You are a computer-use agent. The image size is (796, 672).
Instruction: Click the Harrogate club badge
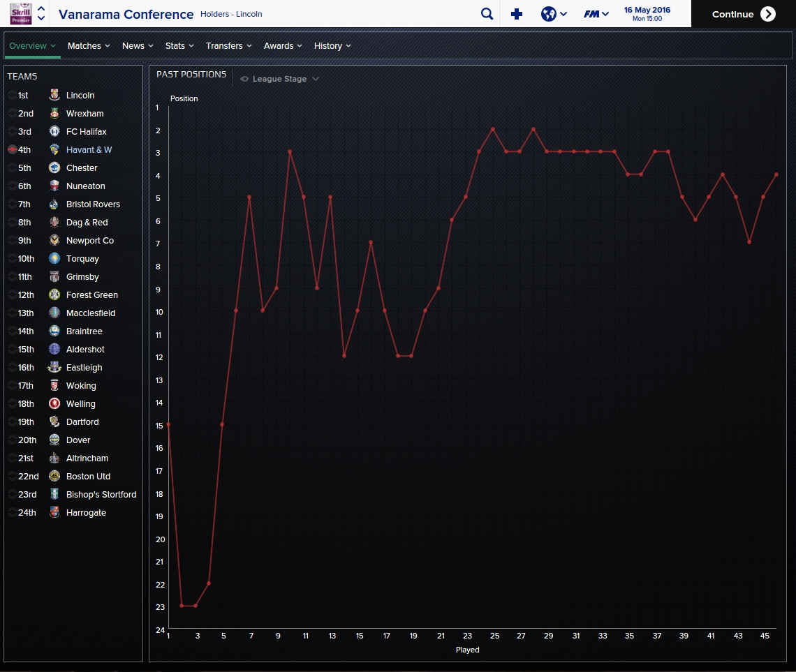pyautogui.click(x=54, y=512)
